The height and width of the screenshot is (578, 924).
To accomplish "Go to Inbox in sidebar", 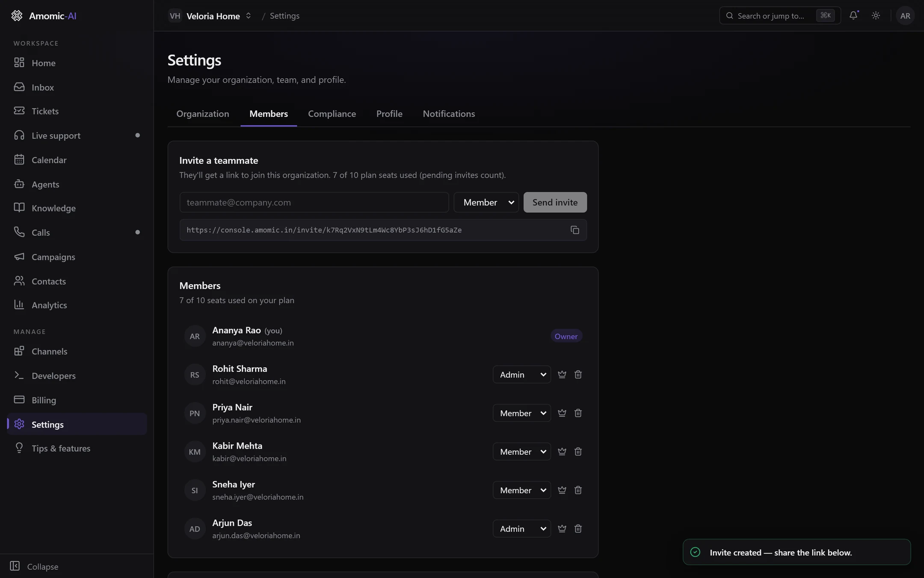I will (x=77, y=87).
